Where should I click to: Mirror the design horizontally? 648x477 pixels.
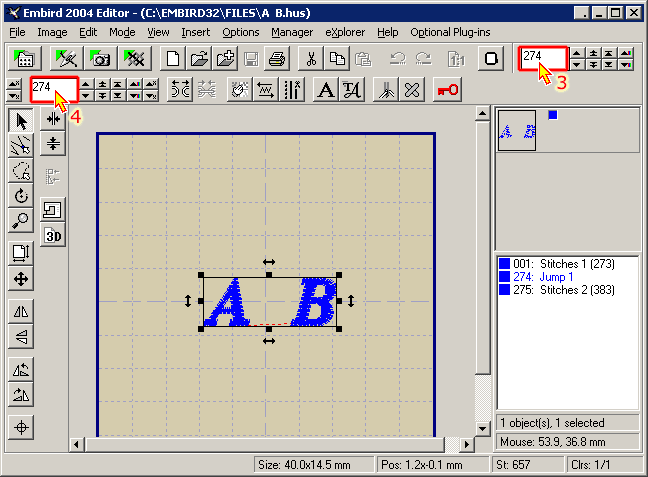(21, 311)
